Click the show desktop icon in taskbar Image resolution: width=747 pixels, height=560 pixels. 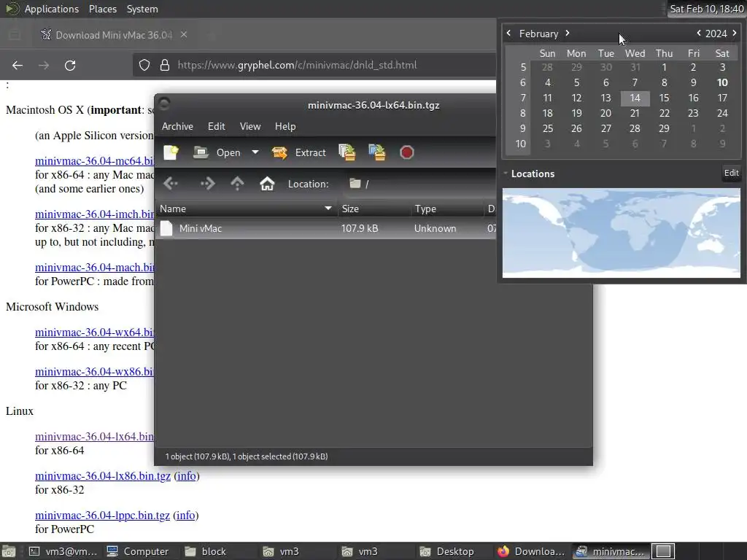click(9, 551)
